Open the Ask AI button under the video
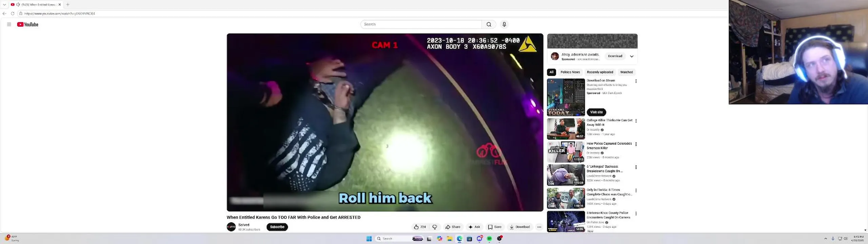Image resolution: width=868 pixels, height=244 pixels. (x=474, y=227)
